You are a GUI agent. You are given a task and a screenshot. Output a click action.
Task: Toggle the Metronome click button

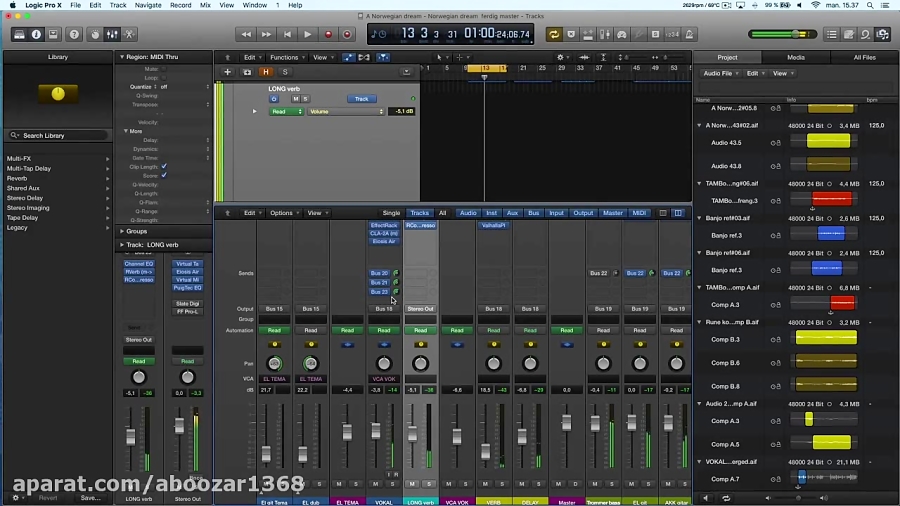[689, 34]
